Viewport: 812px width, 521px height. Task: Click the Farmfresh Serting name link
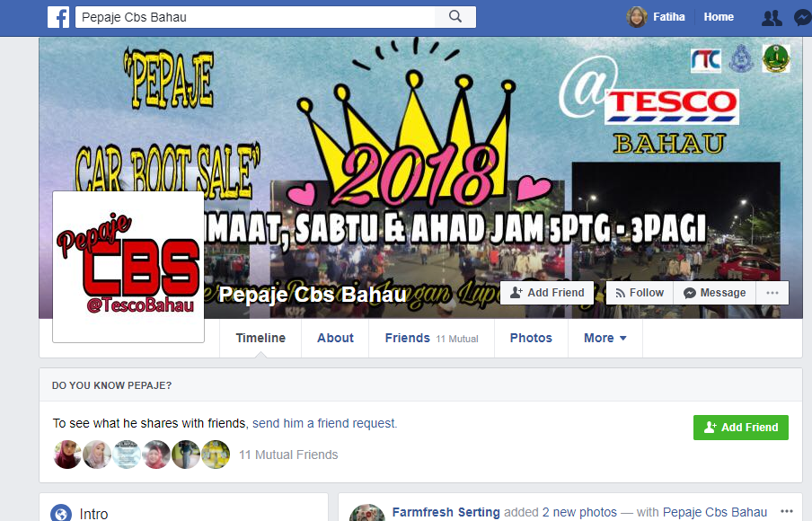[446, 512]
